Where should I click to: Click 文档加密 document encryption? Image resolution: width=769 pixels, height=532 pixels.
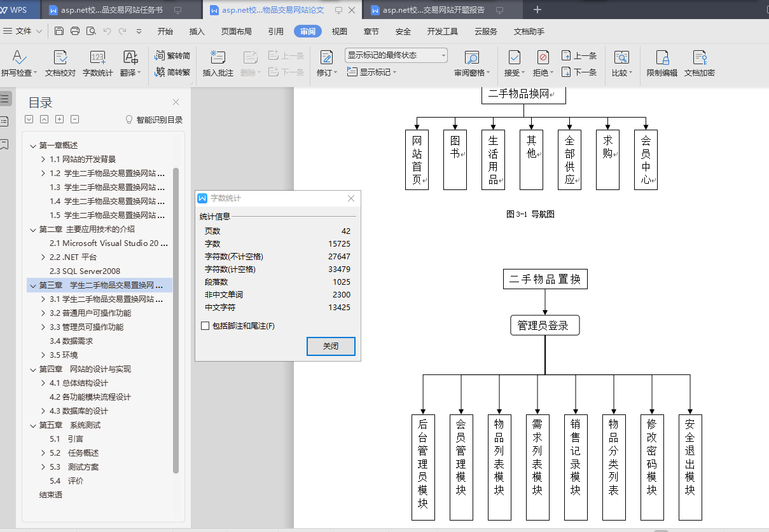pyautogui.click(x=700, y=64)
